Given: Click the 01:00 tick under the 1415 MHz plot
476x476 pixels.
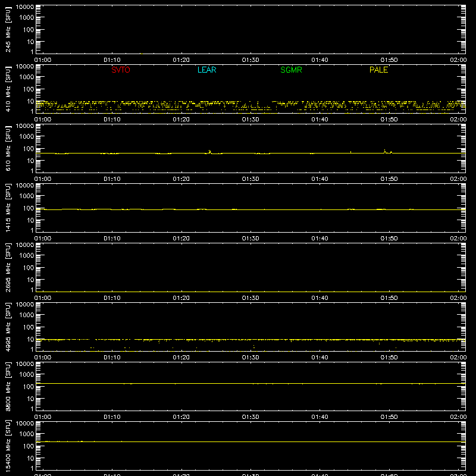Looking at the screenshot, I should 43,239.
